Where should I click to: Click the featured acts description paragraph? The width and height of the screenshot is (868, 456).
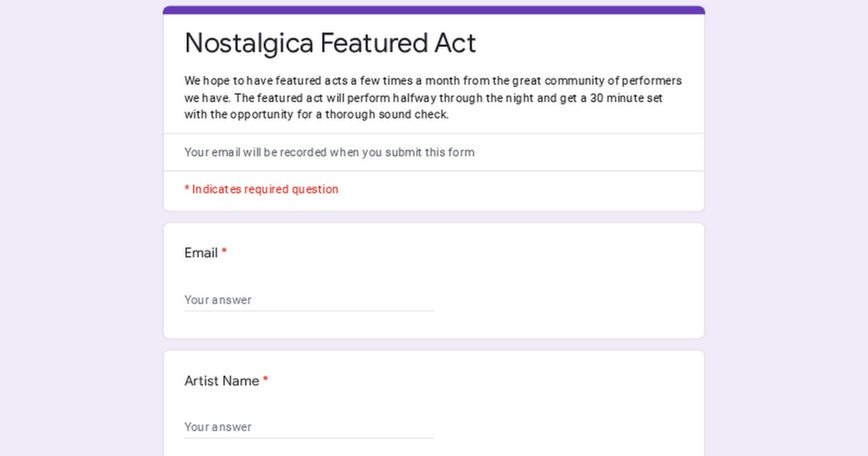(x=433, y=98)
